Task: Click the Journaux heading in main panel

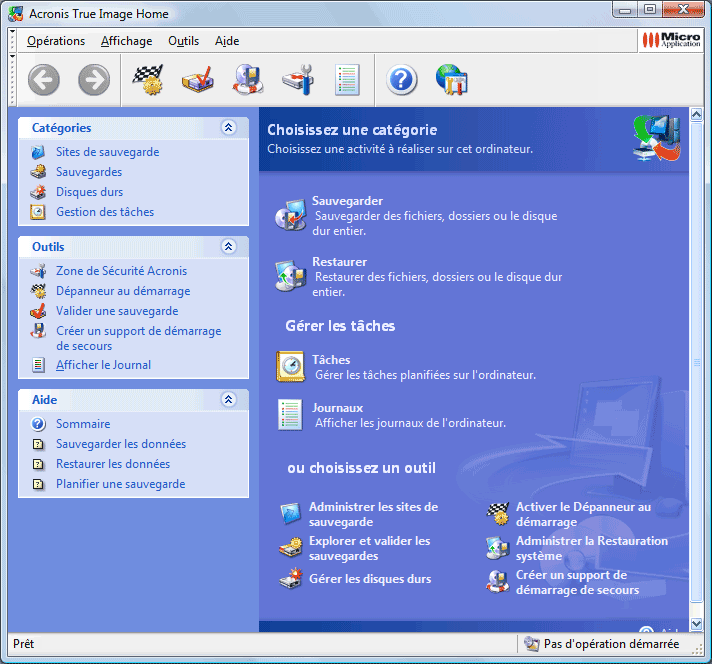Action: (x=337, y=408)
